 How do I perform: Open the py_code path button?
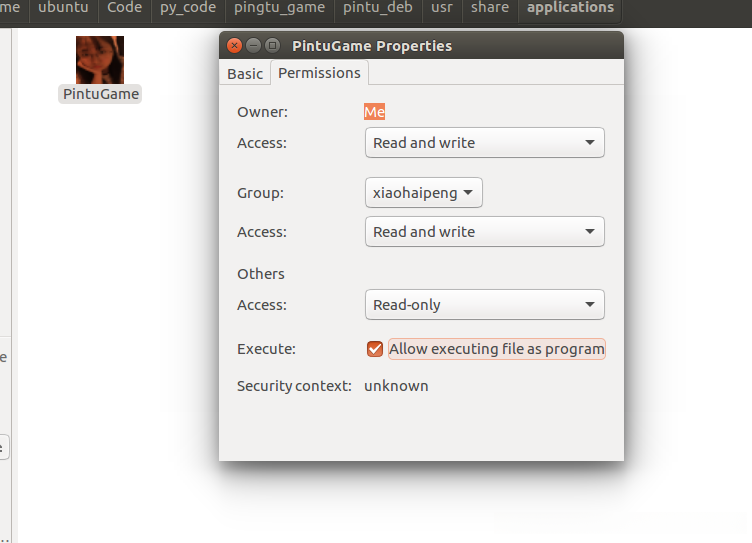(x=188, y=8)
